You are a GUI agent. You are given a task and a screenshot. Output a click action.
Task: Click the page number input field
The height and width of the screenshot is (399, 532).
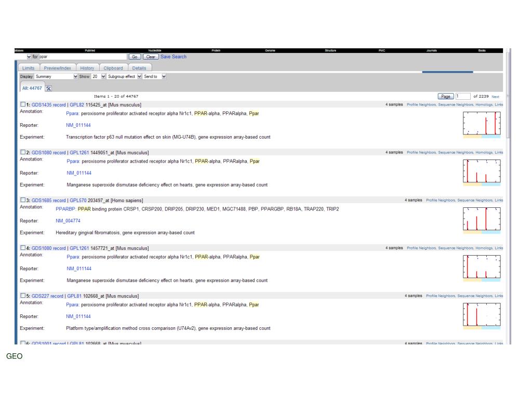463,96
